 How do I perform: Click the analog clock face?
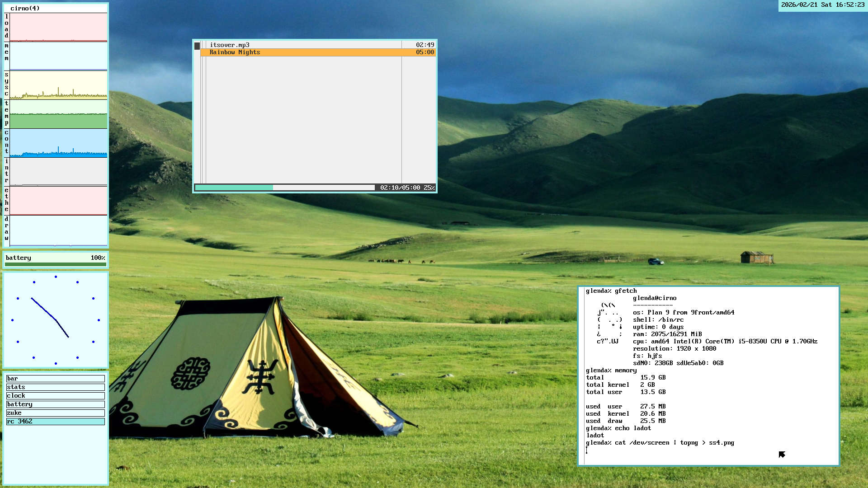tap(56, 320)
